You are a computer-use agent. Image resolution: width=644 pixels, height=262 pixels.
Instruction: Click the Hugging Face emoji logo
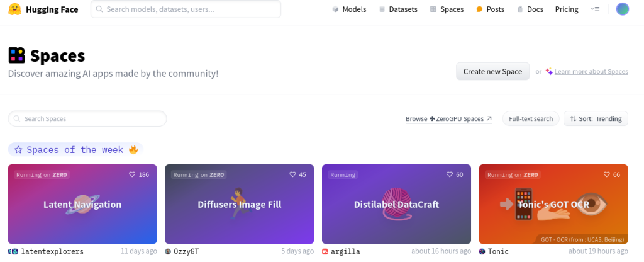(15, 9)
